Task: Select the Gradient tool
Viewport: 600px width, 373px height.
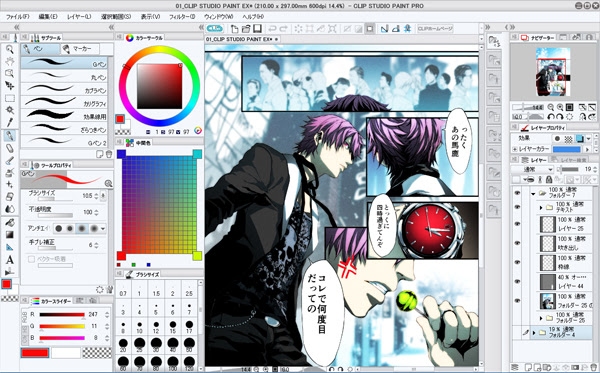Action: (x=10, y=235)
